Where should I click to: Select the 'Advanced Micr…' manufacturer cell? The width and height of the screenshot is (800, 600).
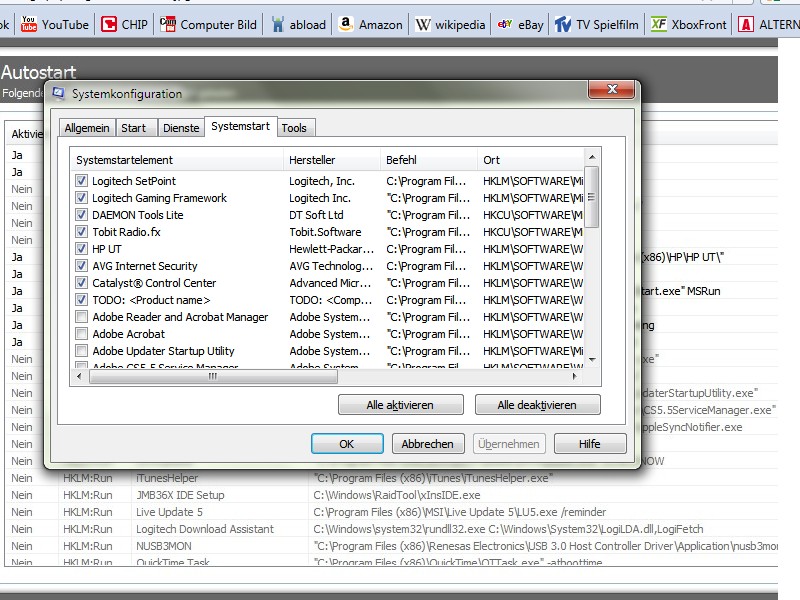330,283
